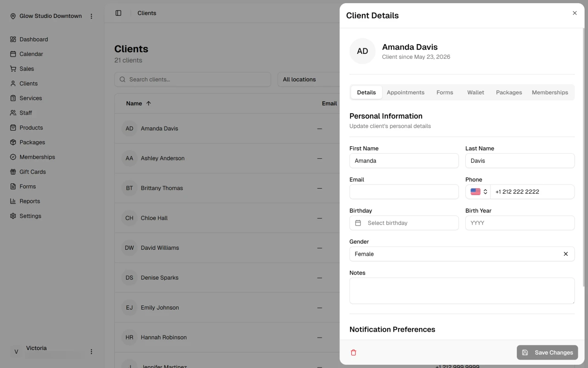This screenshot has height=368, width=588.
Task: Switch to the Details tab
Action: point(367,92)
